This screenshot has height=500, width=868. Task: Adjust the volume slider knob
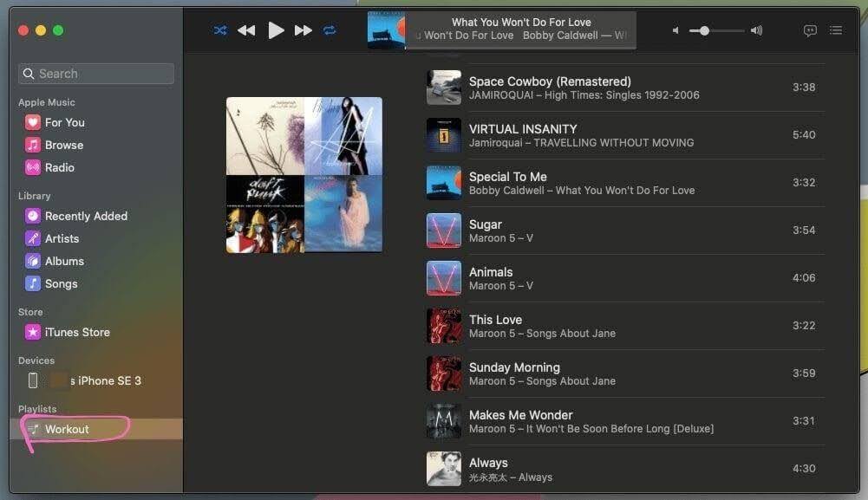(x=704, y=30)
